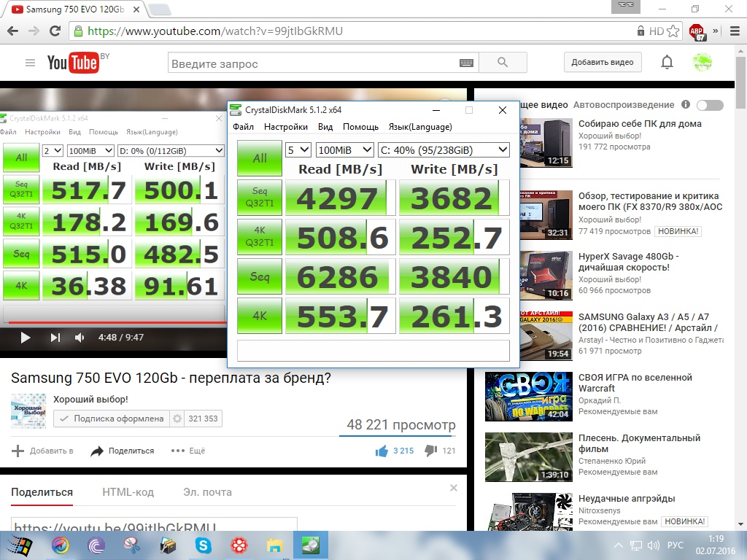Mute the video player volume
Image resolution: width=747 pixels, height=560 pixels.
pyautogui.click(x=80, y=338)
